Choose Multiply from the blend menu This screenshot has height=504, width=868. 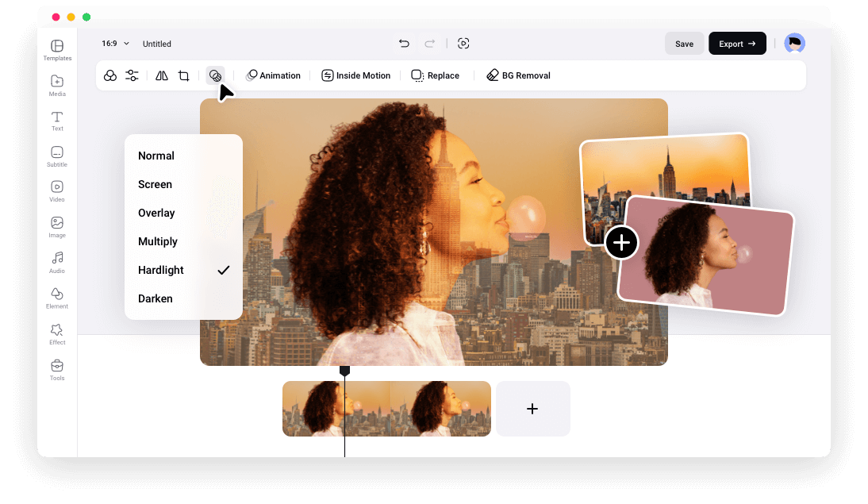click(x=158, y=241)
